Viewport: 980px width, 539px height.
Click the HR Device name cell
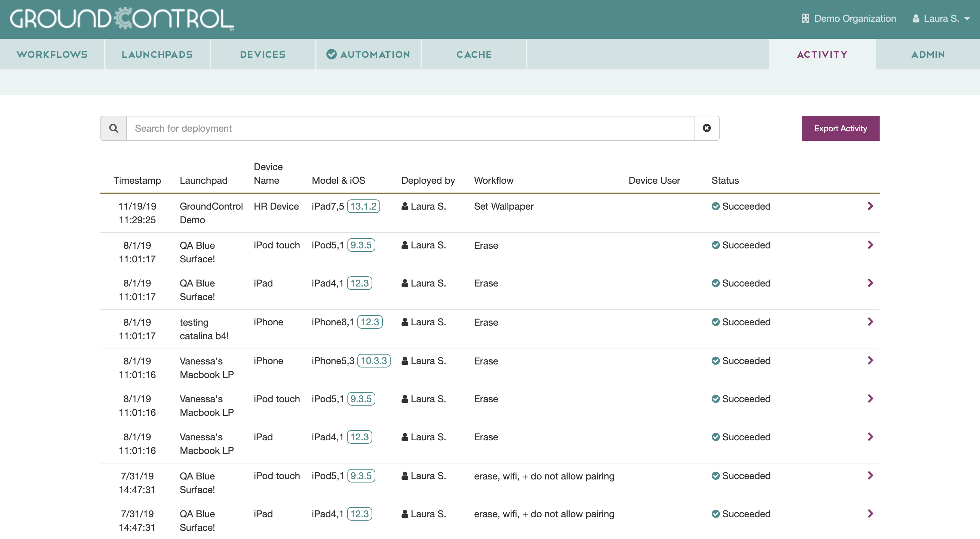(x=276, y=206)
